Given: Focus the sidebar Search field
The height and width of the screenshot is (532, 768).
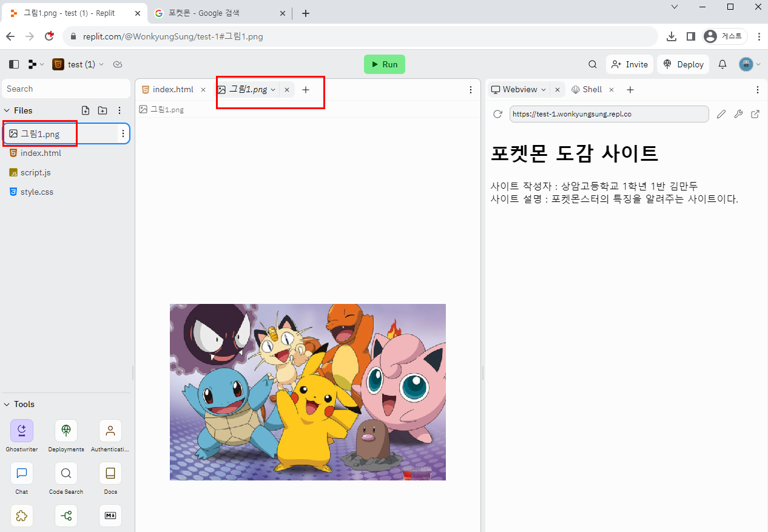Looking at the screenshot, I should coord(66,89).
